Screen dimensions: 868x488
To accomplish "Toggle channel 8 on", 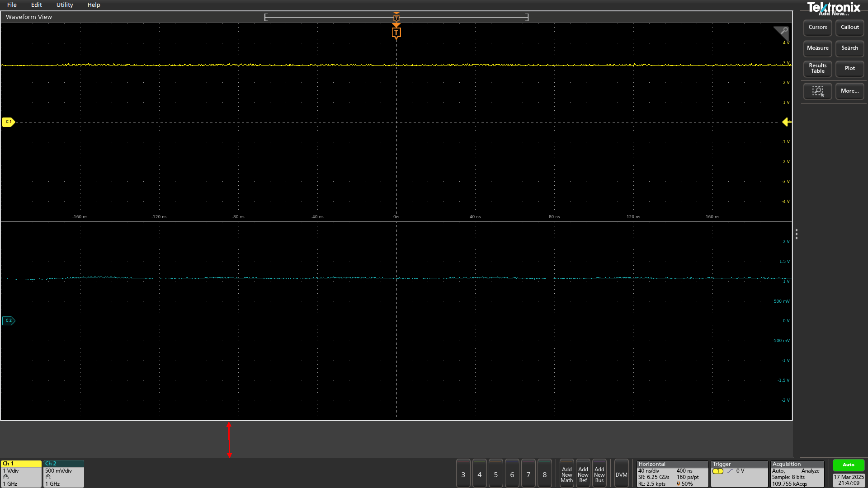I will point(544,474).
